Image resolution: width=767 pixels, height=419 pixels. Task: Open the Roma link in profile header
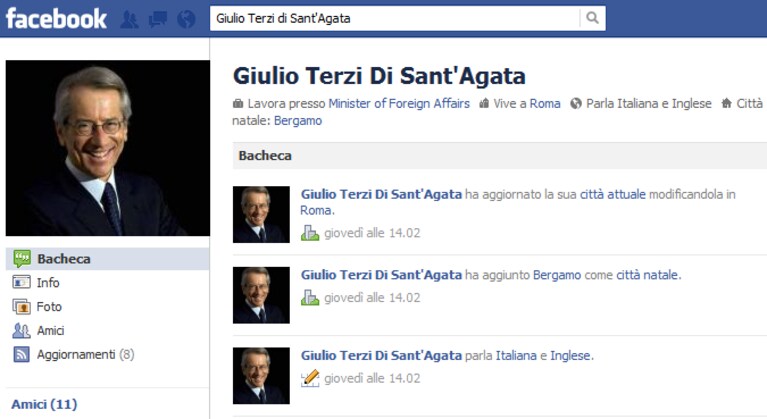coord(545,104)
